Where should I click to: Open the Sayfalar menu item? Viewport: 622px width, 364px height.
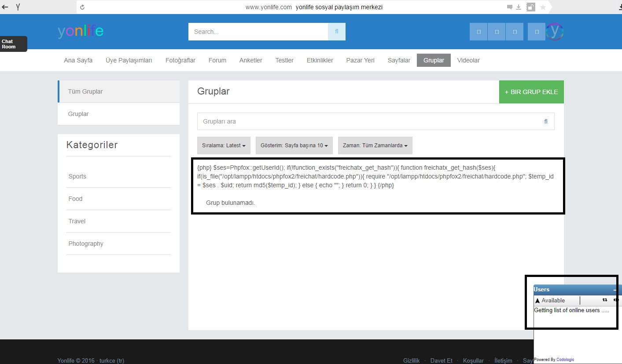(x=399, y=60)
